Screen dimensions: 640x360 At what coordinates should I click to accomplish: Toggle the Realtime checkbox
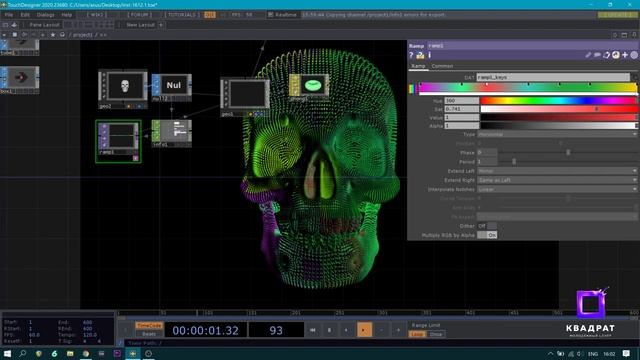(270, 15)
